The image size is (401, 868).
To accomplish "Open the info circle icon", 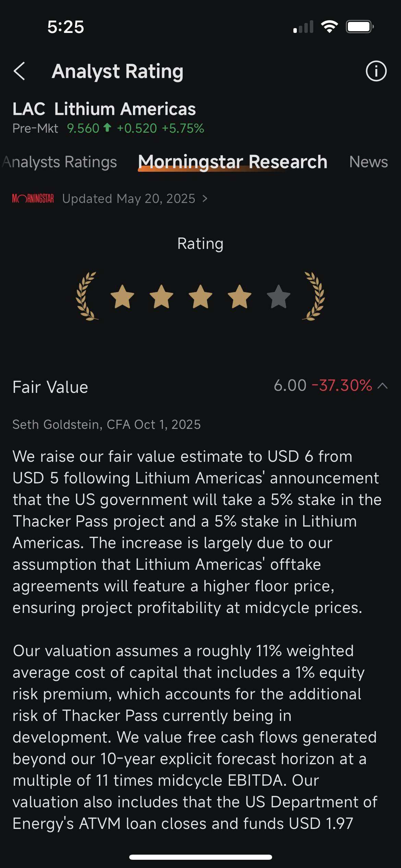I will pyautogui.click(x=376, y=71).
